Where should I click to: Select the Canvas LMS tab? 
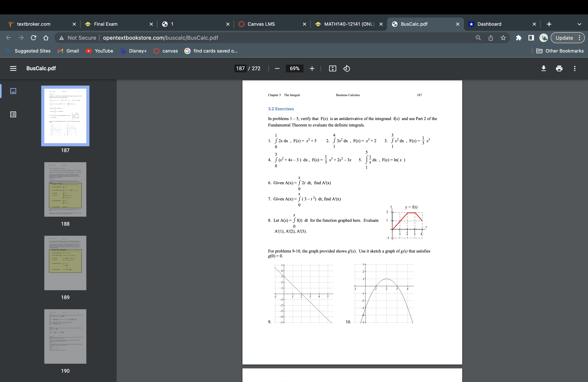(261, 24)
